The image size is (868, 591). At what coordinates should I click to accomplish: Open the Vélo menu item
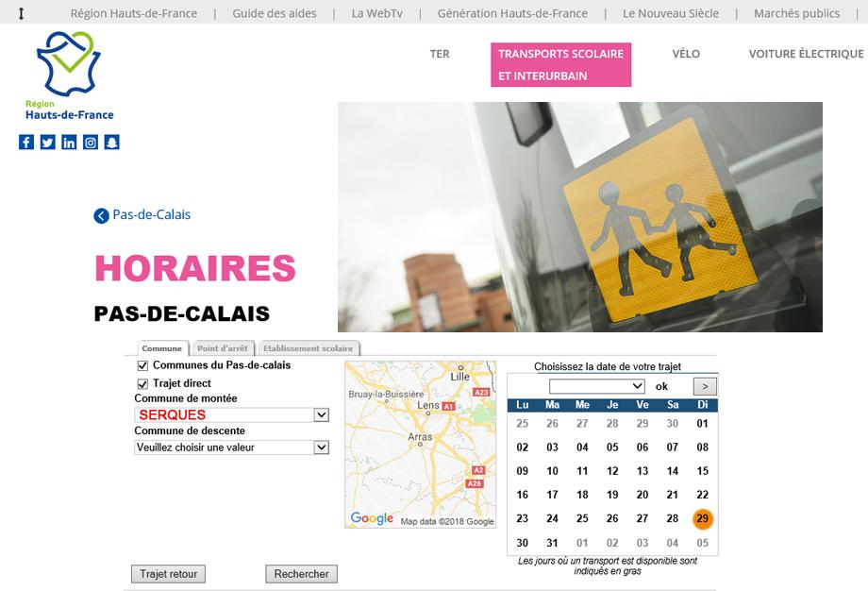pyautogui.click(x=686, y=54)
